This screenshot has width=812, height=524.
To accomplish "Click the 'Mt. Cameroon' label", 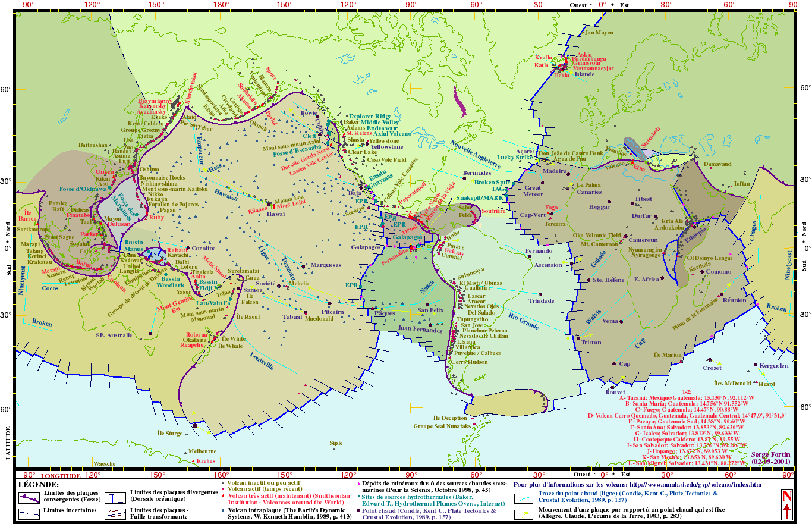I will (x=600, y=244).
